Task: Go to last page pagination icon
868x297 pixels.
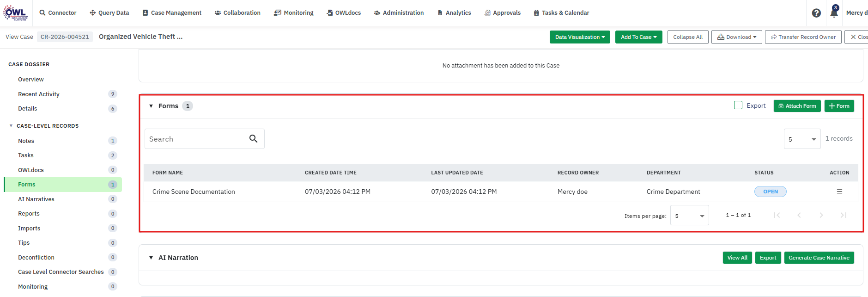Action: pyautogui.click(x=843, y=215)
